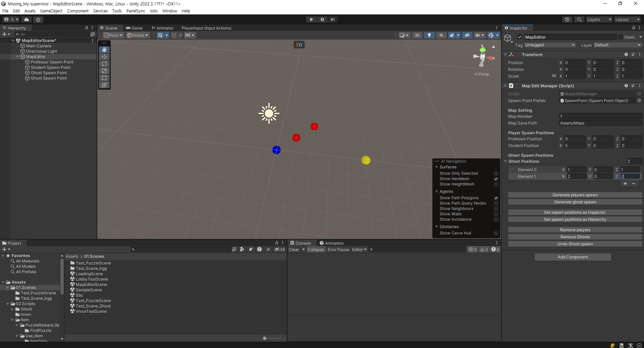Select the Rect transform tool
Image resolution: width=644 pixels, height=348 pixels.
(x=104, y=78)
